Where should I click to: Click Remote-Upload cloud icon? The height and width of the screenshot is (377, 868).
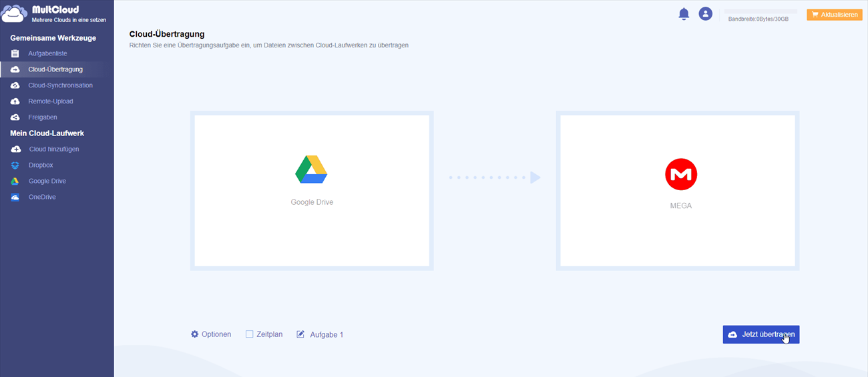(15, 101)
